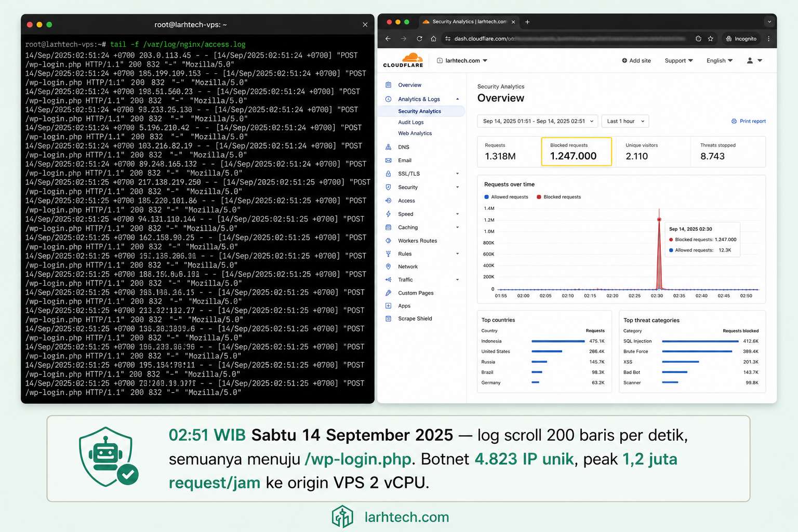Image resolution: width=798 pixels, height=532 pixels.
Task: Click the browser back arrow
Action: pyautogui.click(x=388, y=38)
